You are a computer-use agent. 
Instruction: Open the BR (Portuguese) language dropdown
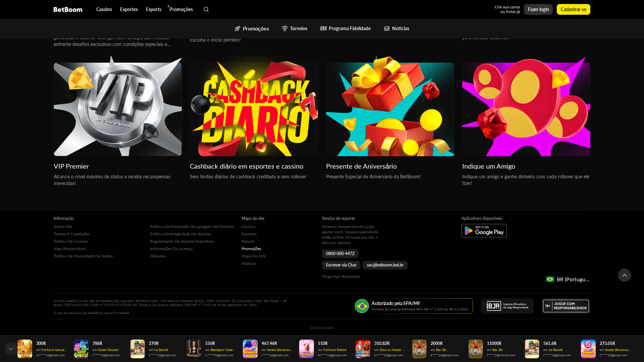tap(568, 279)
